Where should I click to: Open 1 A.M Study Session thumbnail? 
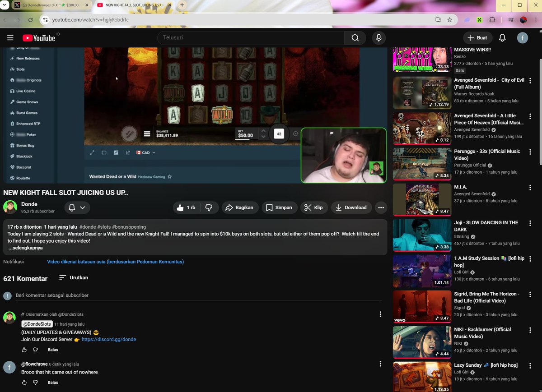[422, 271]
